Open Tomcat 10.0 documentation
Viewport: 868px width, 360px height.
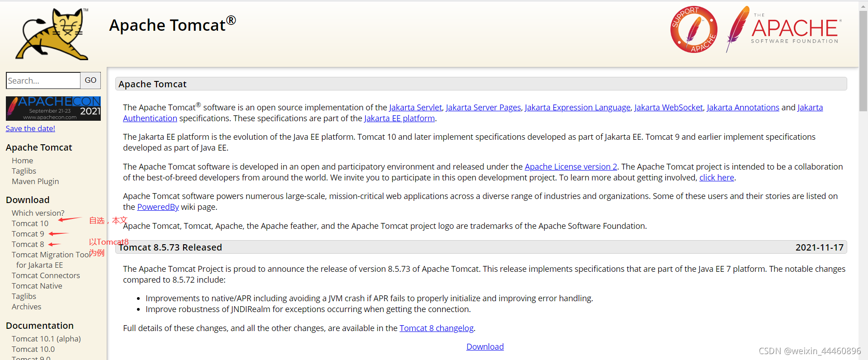[33, 349]
